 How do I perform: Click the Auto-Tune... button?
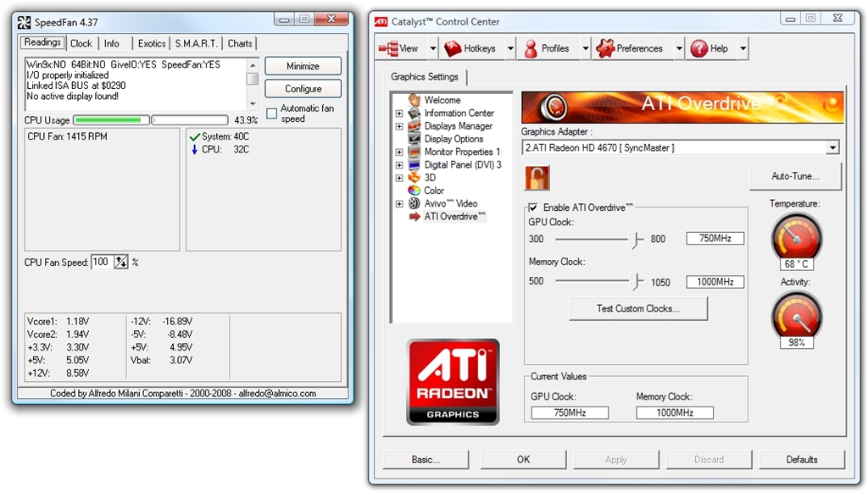[795, 176]
